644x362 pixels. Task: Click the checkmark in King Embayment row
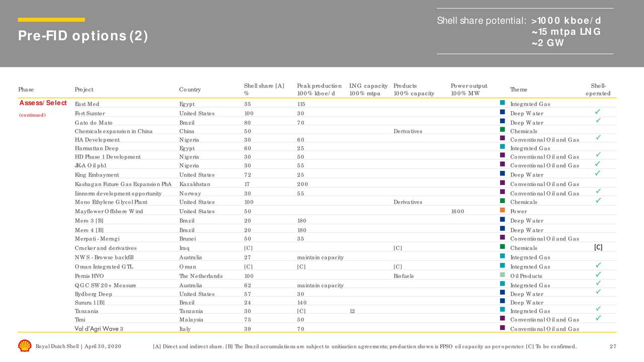tap(598, 173)
